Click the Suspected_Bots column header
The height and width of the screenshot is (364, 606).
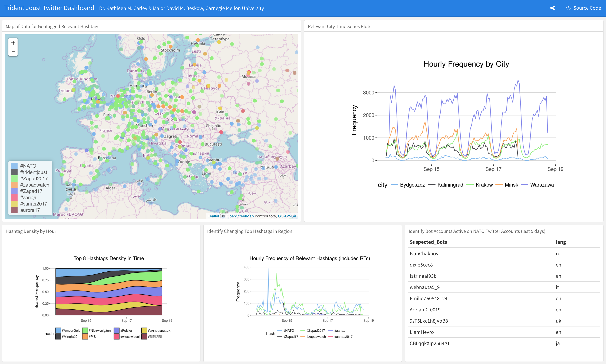click(428, 242)
